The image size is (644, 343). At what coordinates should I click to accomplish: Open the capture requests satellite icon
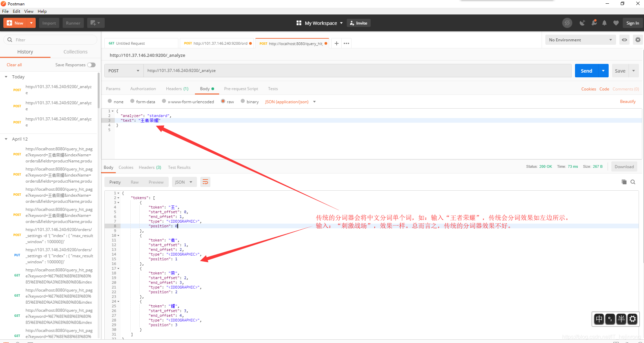pyautogui.click(x=582, y=23)
